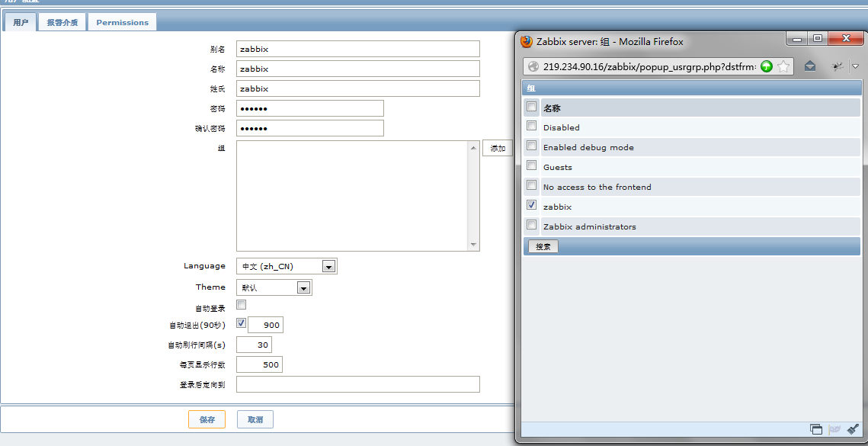Click the faded mask icon in popup status bar
868x446 pixels.
click(834, 428)
